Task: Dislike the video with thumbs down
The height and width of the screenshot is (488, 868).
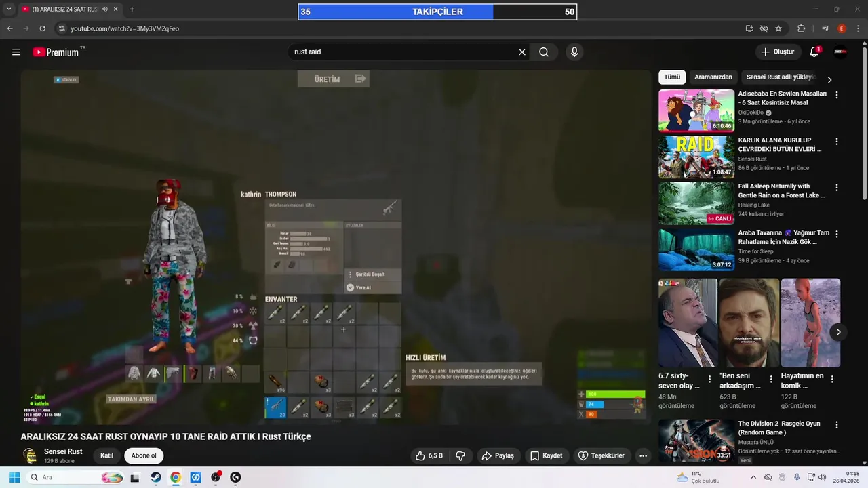Action: [460, 455]
